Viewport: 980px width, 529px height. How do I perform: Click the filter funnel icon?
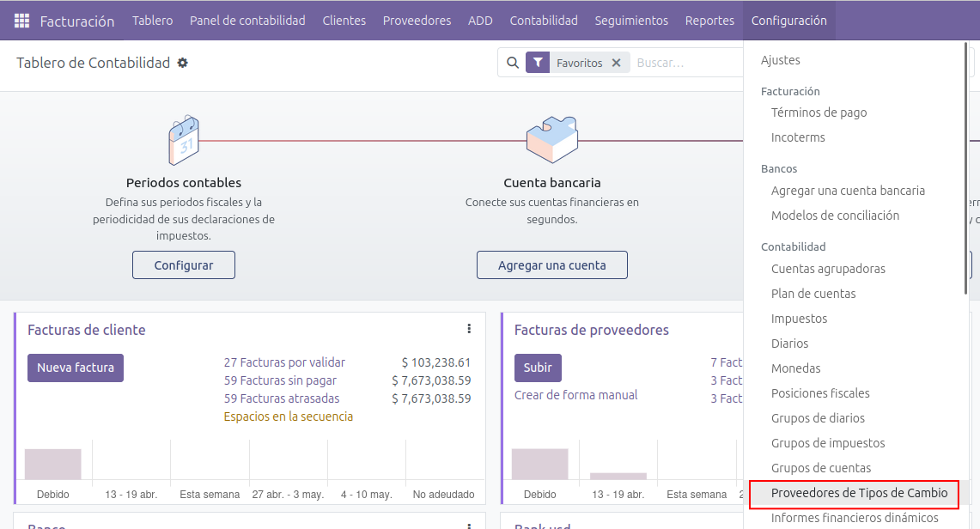(x=538, y=63)
